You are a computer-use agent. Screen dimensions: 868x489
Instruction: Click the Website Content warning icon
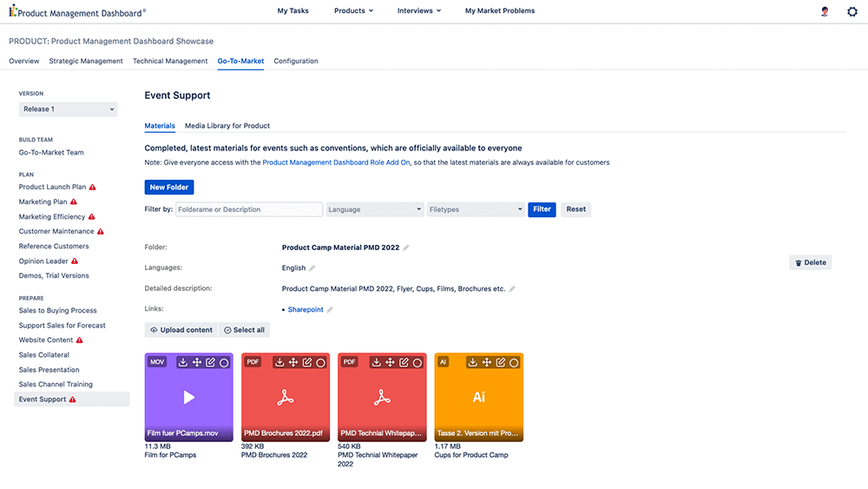(x=80, y=340)
